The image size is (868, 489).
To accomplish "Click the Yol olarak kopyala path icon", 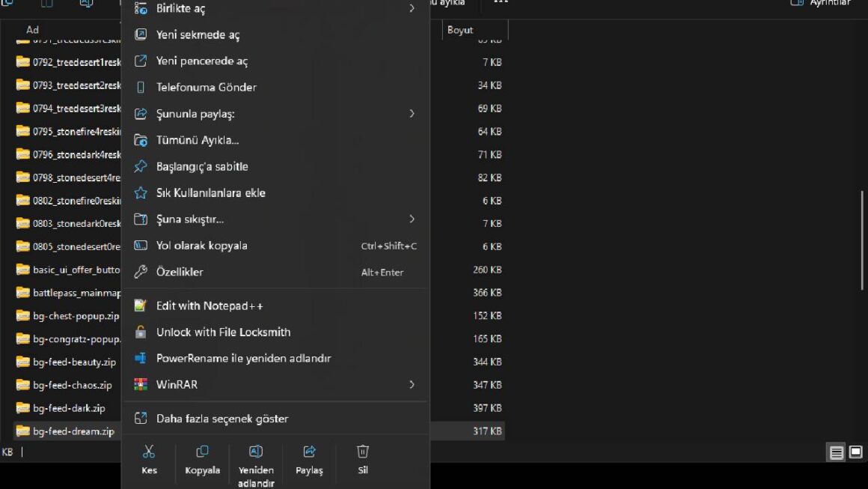I will coord(141,246).
